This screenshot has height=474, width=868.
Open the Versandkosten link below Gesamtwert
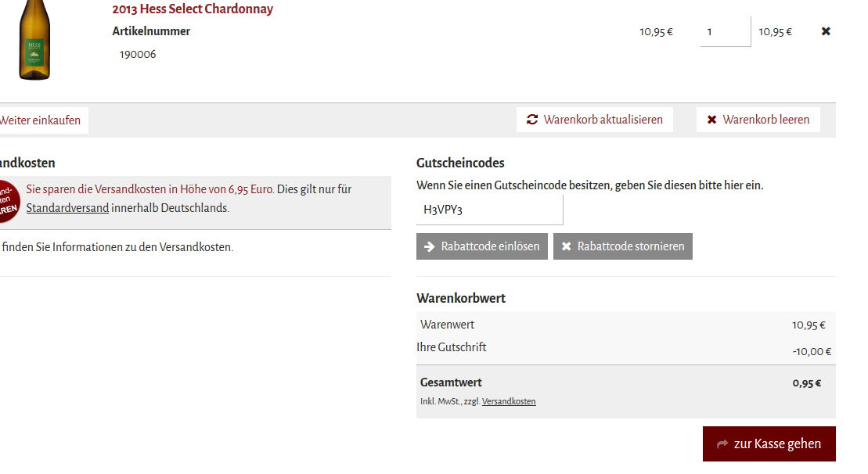point(509,401)
